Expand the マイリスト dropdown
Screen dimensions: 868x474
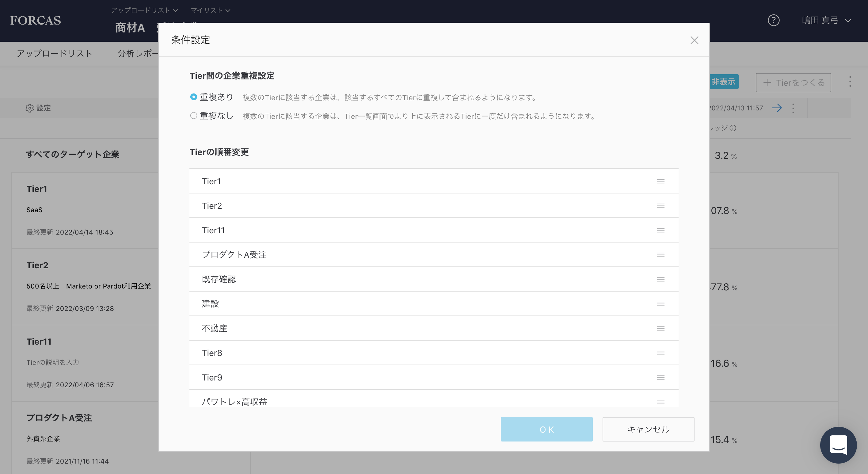(210, 10)
